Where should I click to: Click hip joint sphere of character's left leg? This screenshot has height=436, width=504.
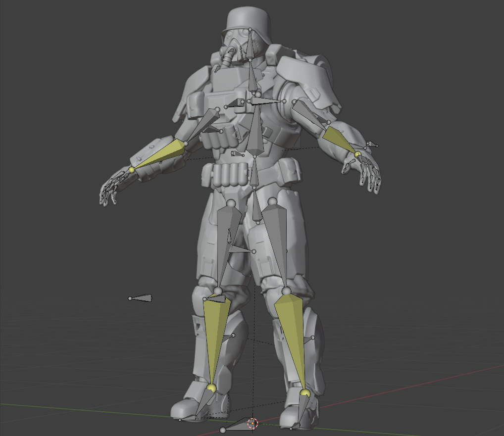(x=273, y=202)
